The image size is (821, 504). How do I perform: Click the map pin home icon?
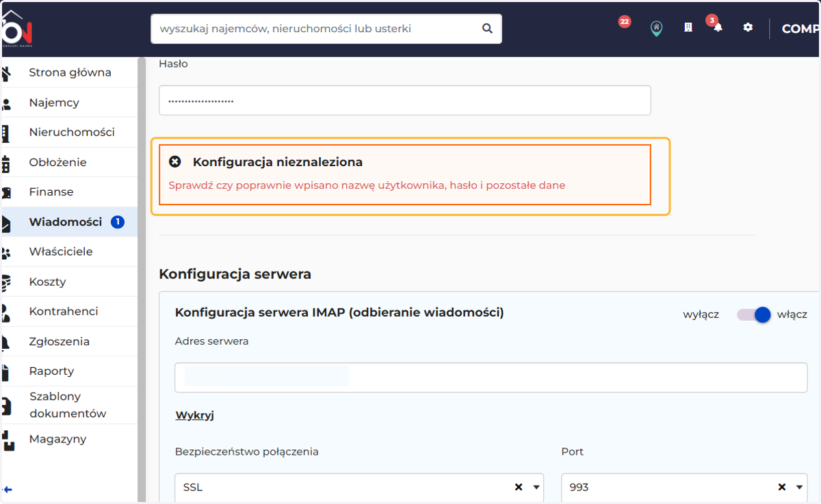(x=656, y=29)
